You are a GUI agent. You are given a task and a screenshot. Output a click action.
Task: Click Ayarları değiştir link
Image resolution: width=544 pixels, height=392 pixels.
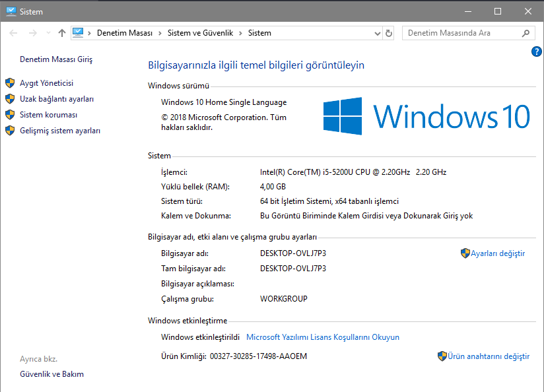point(497,253)
